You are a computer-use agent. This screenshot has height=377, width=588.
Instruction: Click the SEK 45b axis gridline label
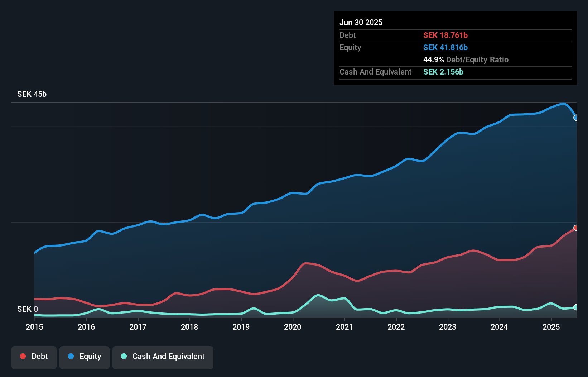coord(32,94)
